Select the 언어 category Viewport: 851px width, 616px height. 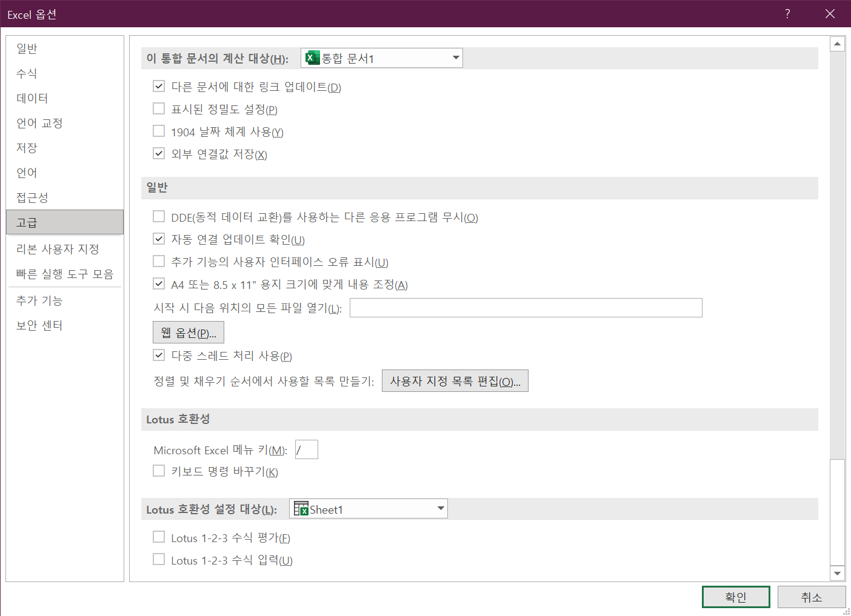click(x=65, y=173)
